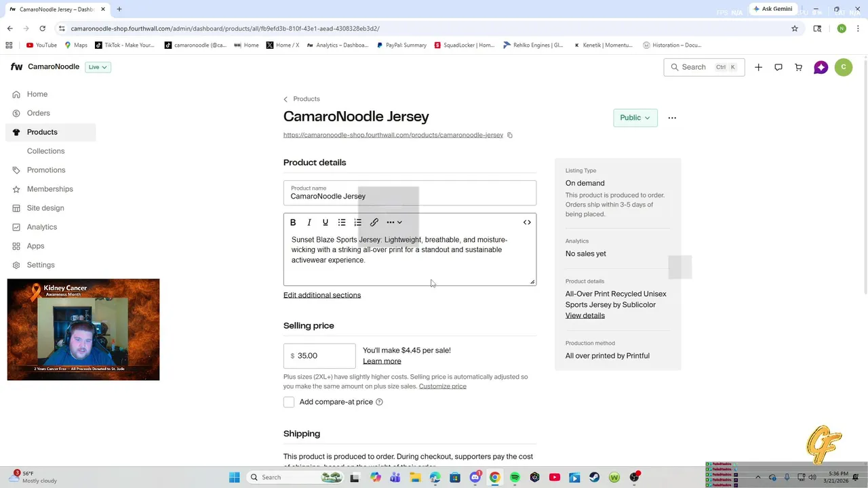Open the Learn more link about earnings
This screenshot has width=868, height=488.
click(x=382, y=361)
